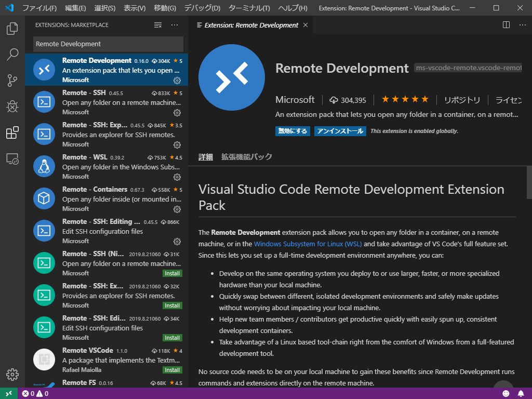Open the ターミナル(T) menu
This screenshot has height=399, width=532.
[x=249, y=8]
